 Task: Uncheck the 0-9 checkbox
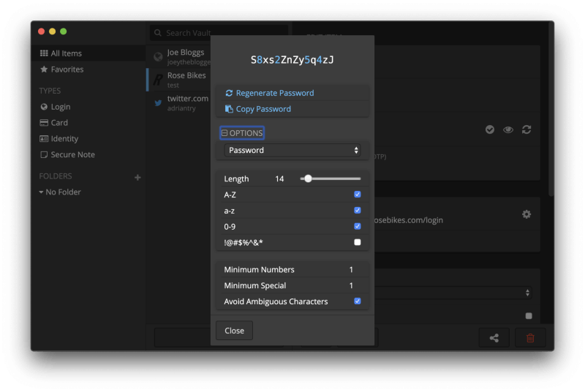click(x=358, y=227)
